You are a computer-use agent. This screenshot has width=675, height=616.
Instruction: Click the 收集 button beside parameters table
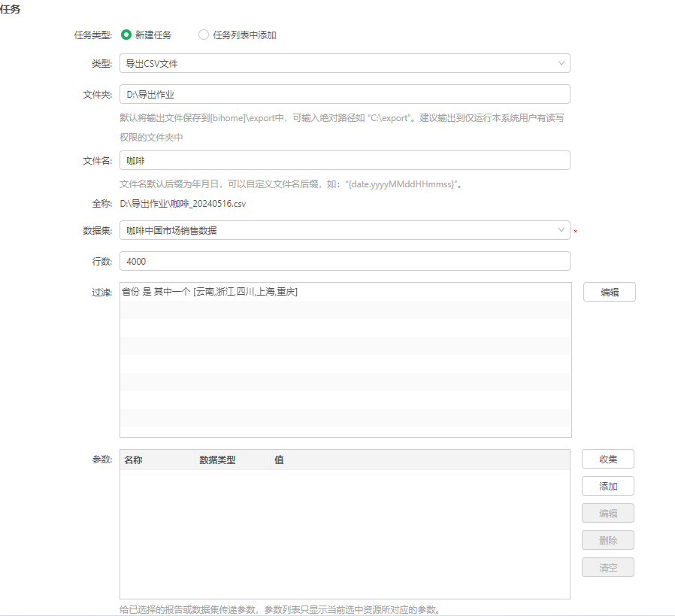(x=608, y=460)
